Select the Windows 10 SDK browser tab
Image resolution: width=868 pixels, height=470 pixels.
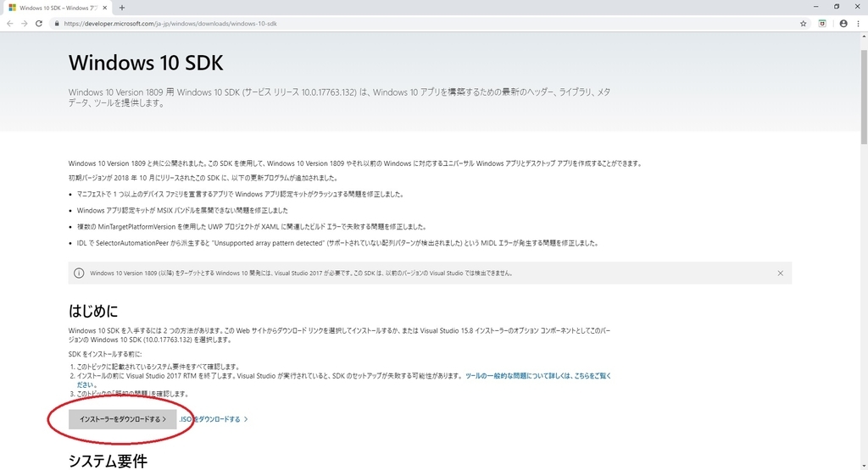pos(58,8)
